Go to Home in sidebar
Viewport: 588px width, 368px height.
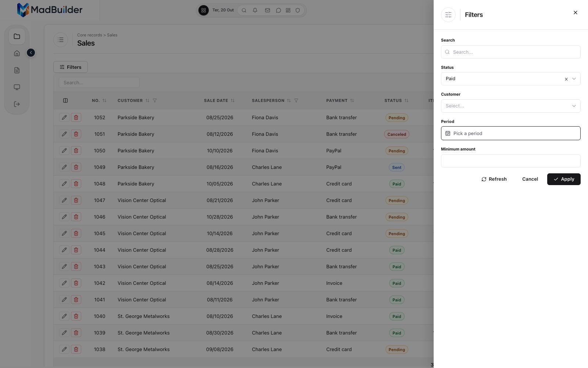tap(17, 53)
